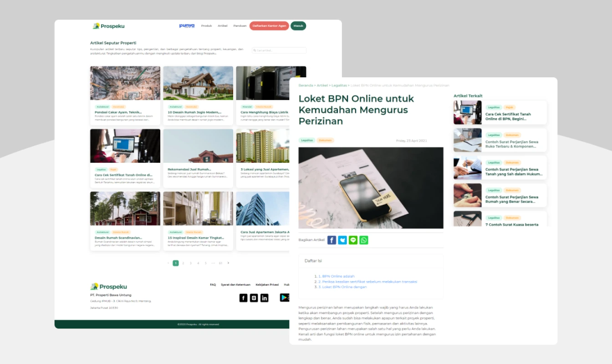The image size is (612, 364).
Task: Click Dokumen tag under the article headline
Action: [x=326, y=141]
